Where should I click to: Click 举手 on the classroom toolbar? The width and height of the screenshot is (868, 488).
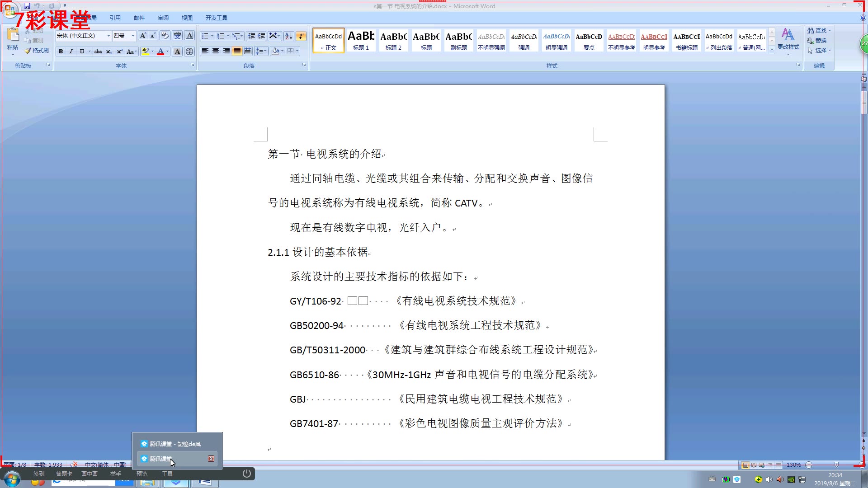point(115,474)
